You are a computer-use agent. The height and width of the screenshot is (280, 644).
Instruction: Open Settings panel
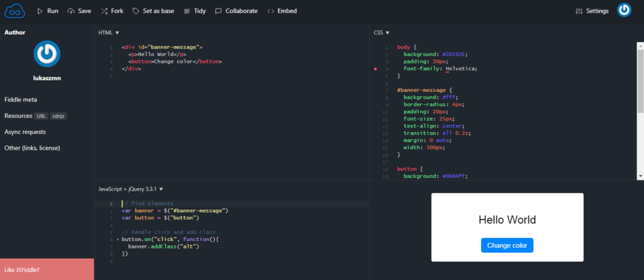click(592, 11)
